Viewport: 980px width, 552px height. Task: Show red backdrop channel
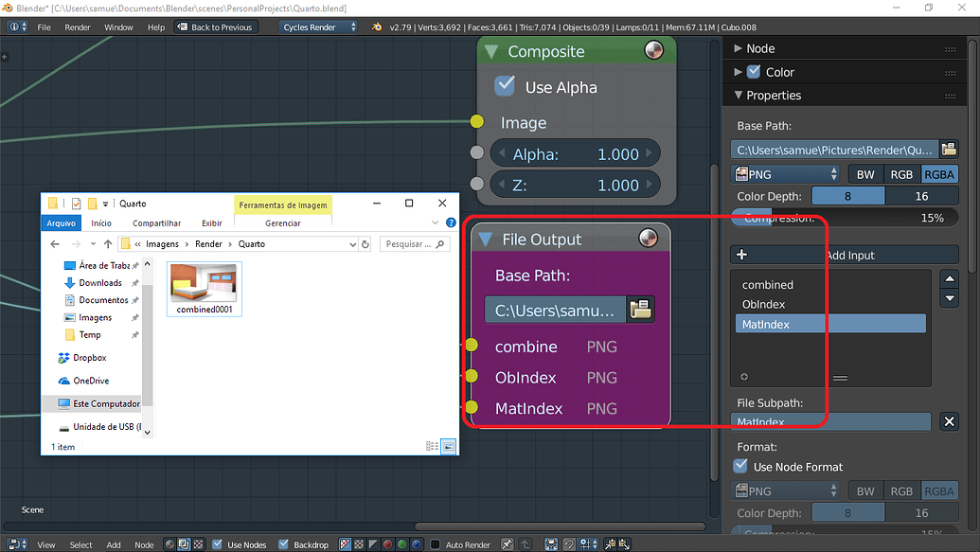pyautogui.click(x=387, y=544)
